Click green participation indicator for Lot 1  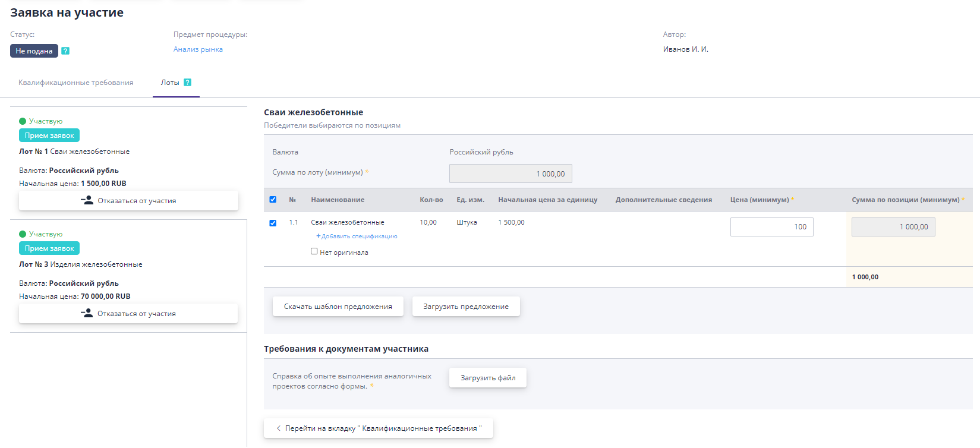pyautogui.click(x=23, y=121)
